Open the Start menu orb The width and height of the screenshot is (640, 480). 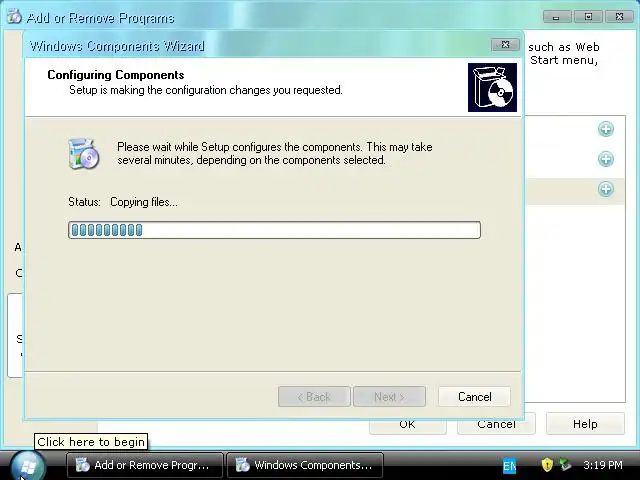(x=27, y=466)
